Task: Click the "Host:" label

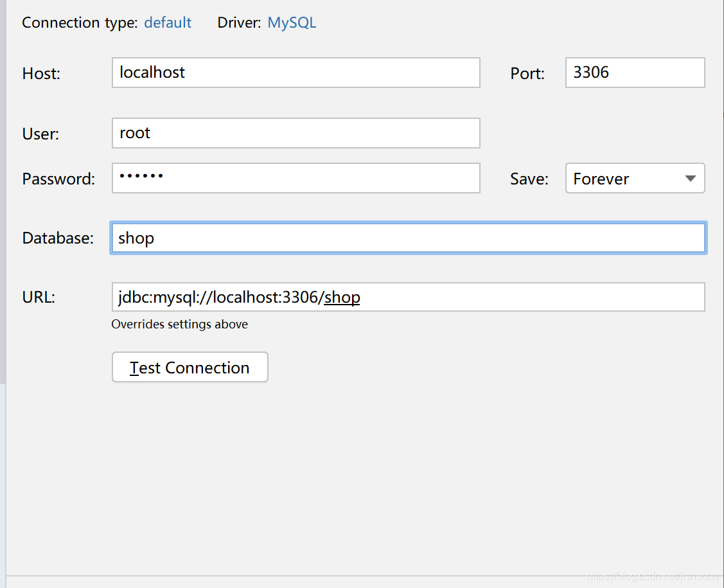Action: click(x=41, y=74)
